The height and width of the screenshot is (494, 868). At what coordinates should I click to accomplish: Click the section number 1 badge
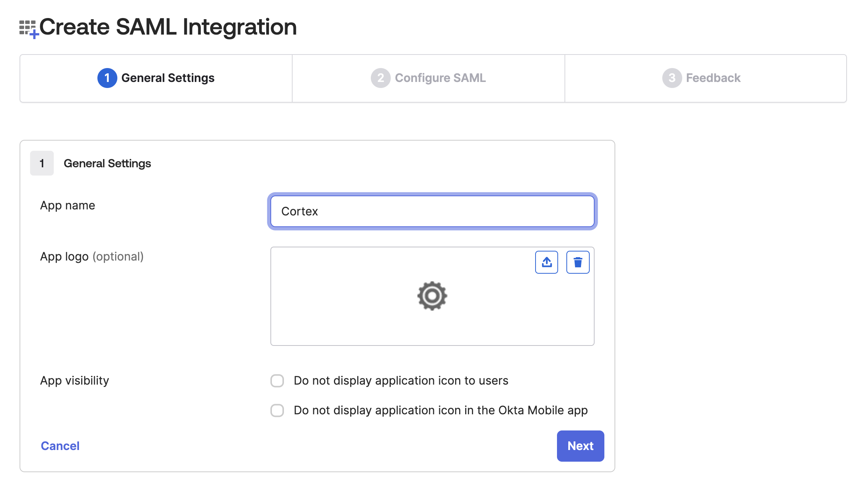tap(42, 163)
